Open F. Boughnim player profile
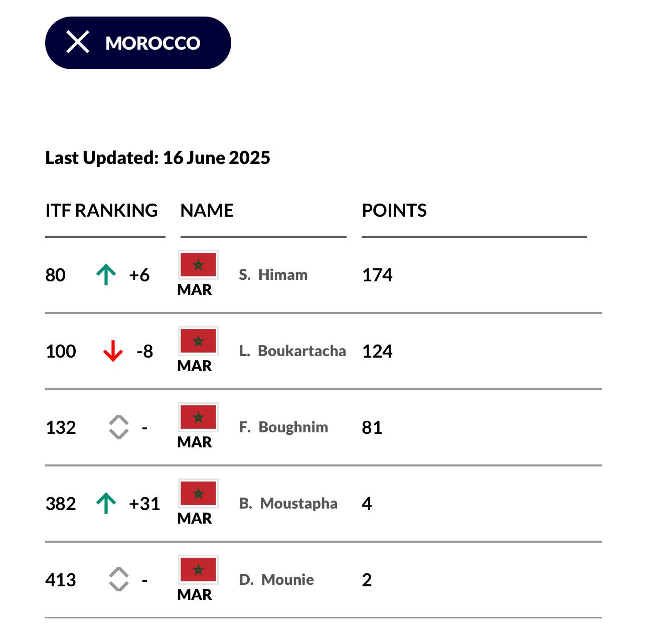Image resolution: width=647 pixels, height=644 pixels. [x=283, y=427]
